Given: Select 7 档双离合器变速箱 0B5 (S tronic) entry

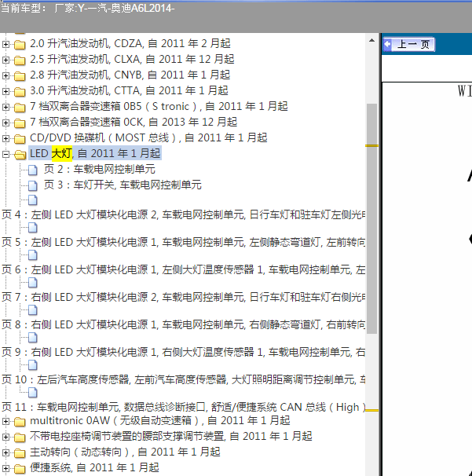Looking at the screenshot, I should (159, 107).
